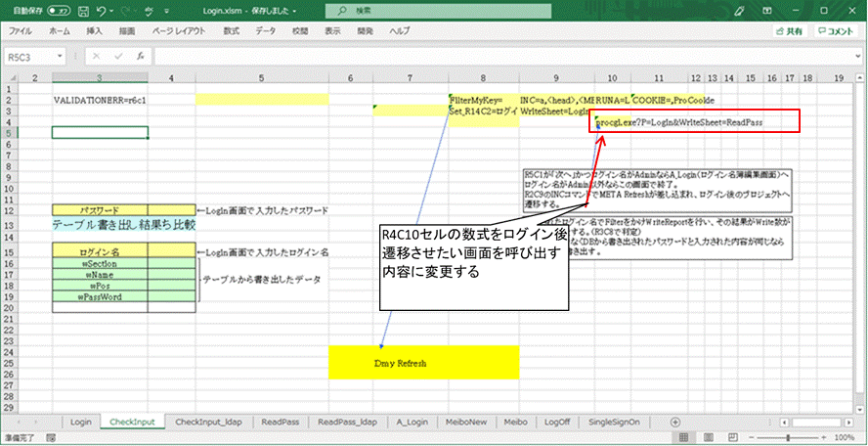Switch to the MeiboNew sheet tab
868x446 pixels.
pyautogui.click(x=465, y=423)
